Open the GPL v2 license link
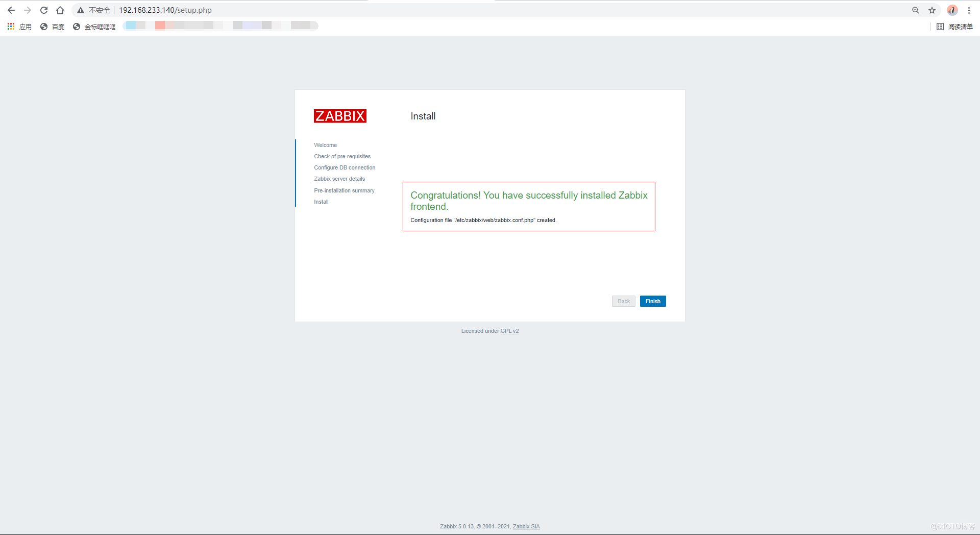 (509, 331)
